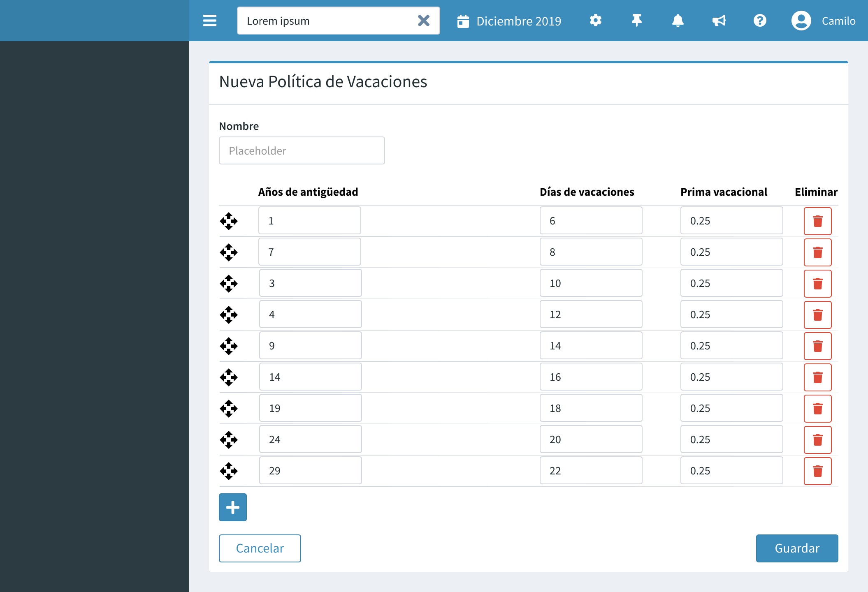Open the settings gear icon

(x=595, y=21)
